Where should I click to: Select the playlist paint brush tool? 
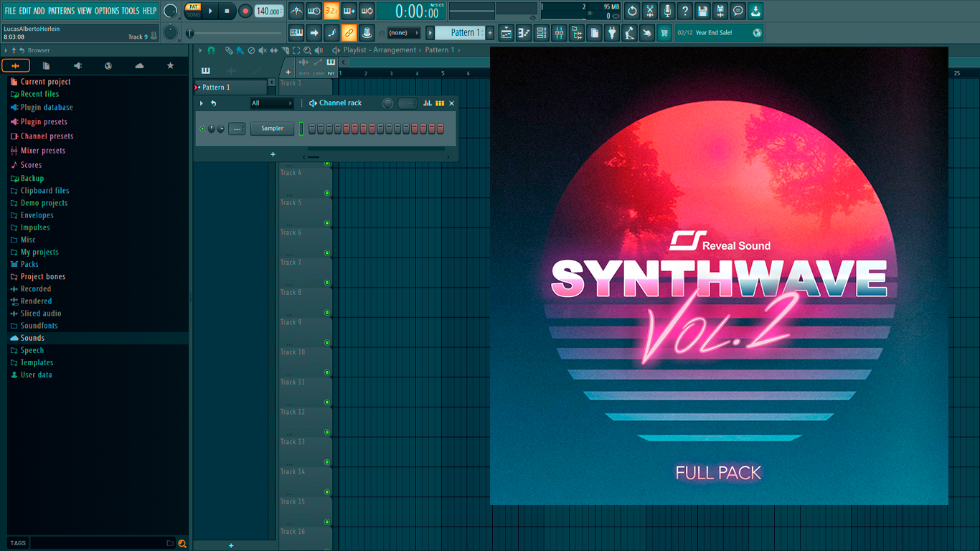click(x=240, y=50)
